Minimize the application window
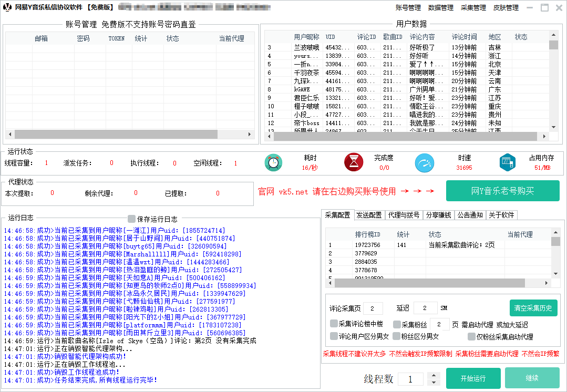Screen dimensions: 567x392 pos(530,7)
